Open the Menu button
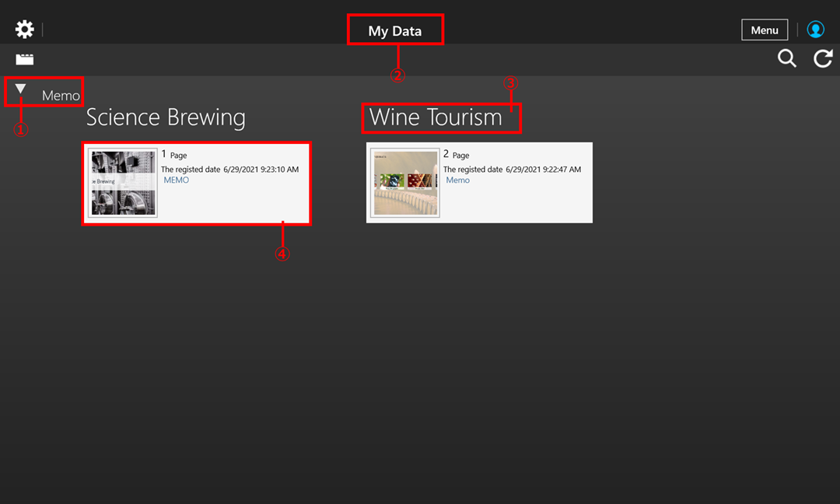The height and width of the screenshot is (504, 840). pyautogui.click(x=765, y=30)
